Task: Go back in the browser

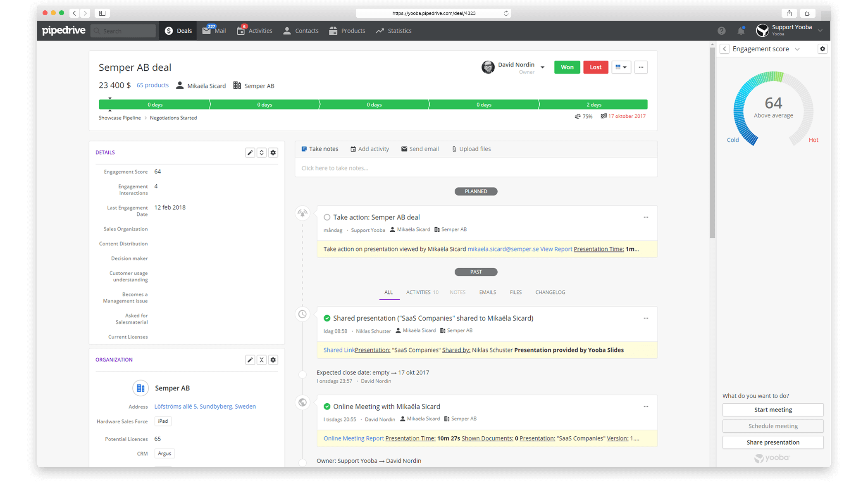Action: click(74, 13)
